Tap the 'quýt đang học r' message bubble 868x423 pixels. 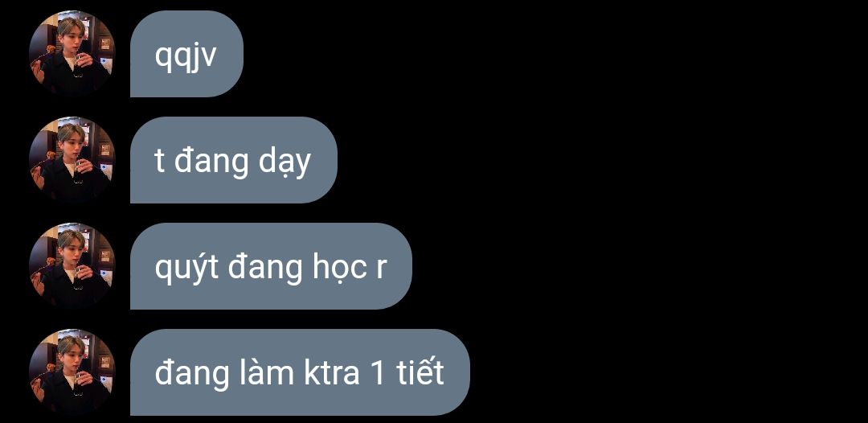point(272,266)
